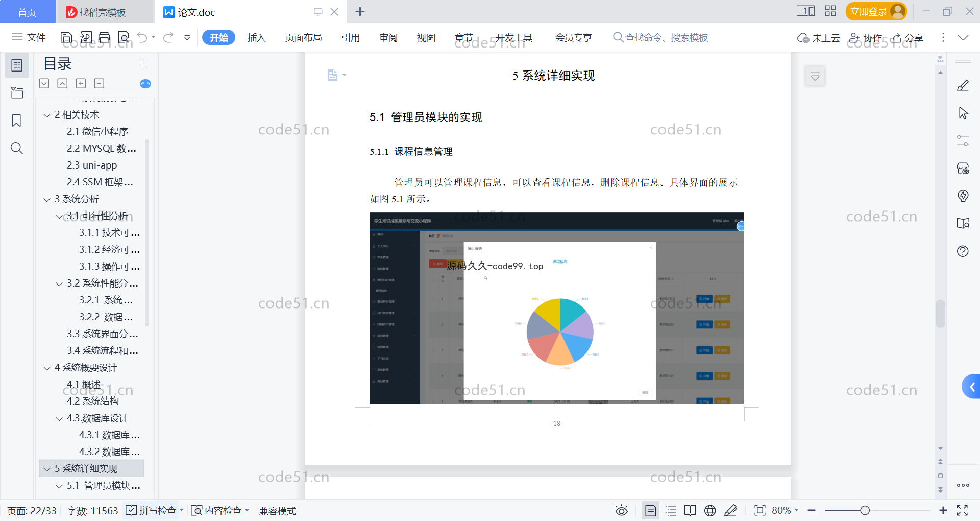Click the 未上云 cloud status button
The height and width of the screenshot is (521, 980).
tap(819, 38)
